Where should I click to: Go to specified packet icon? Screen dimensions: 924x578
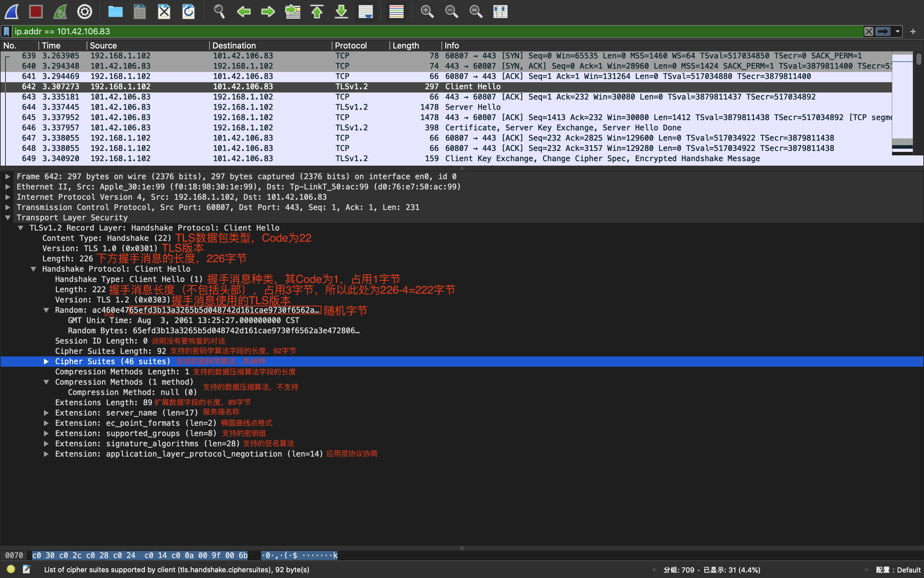click(293, 12)
